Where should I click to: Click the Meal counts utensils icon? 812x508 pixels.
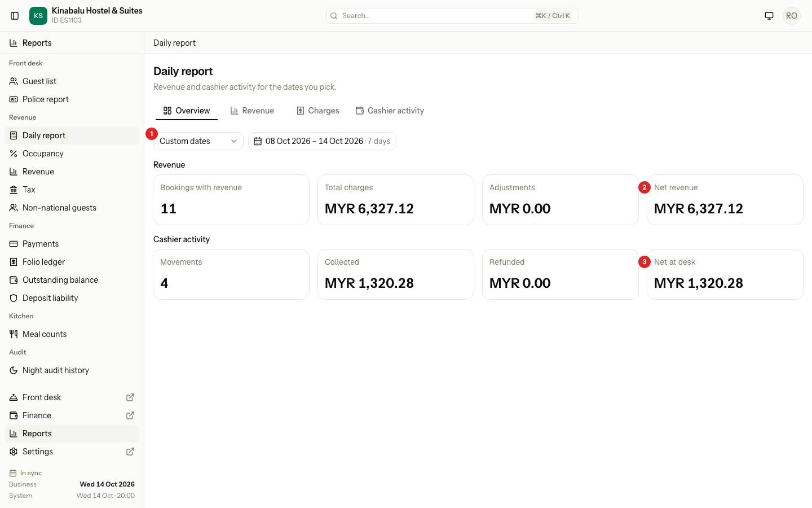[14, 334]
